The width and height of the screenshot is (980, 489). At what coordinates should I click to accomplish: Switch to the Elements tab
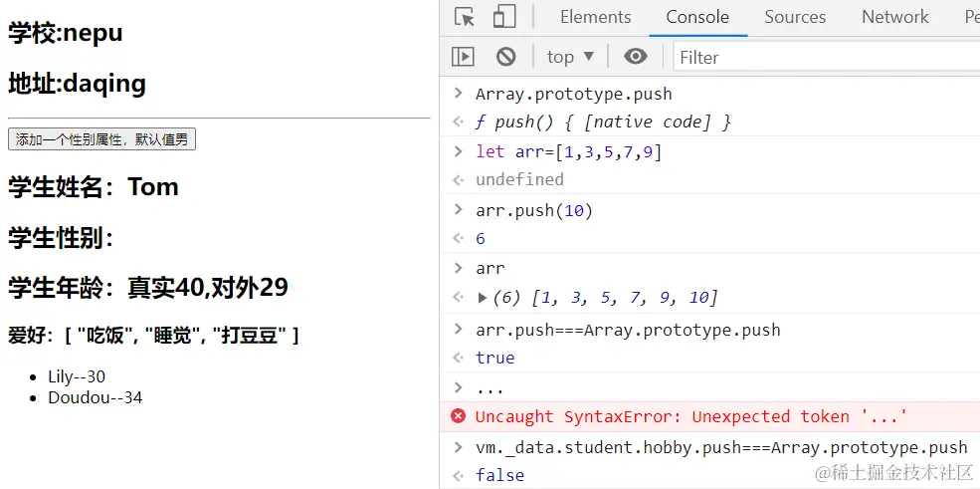[595, 17]
